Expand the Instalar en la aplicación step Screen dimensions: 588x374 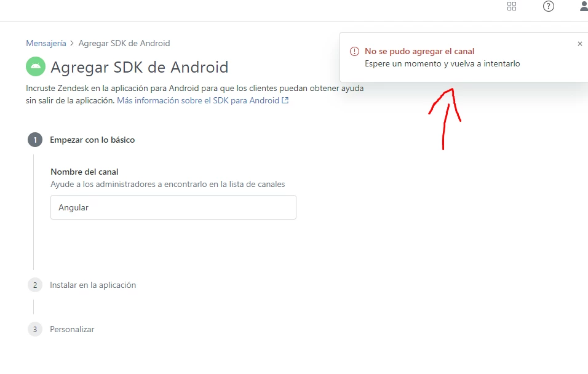point(93,285)
